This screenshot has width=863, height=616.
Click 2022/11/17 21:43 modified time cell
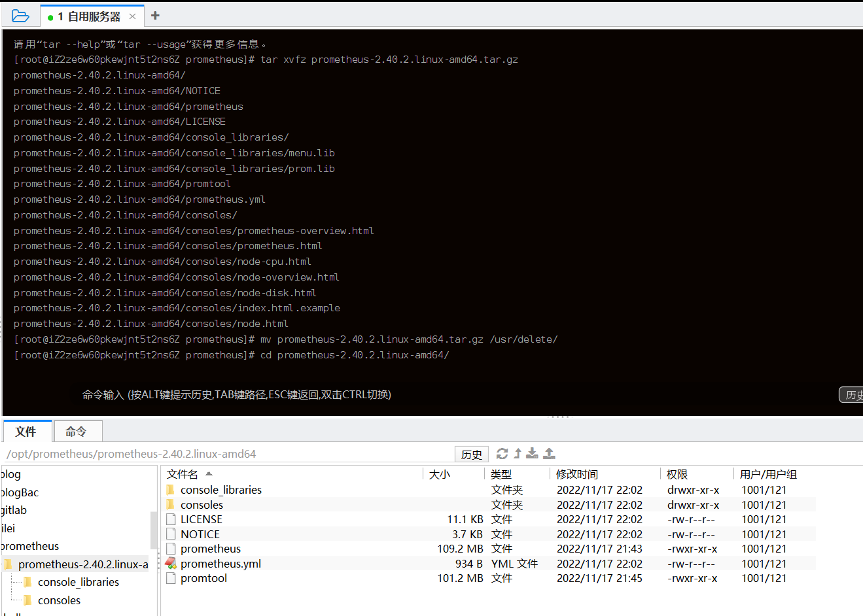[x=599, y=549]
